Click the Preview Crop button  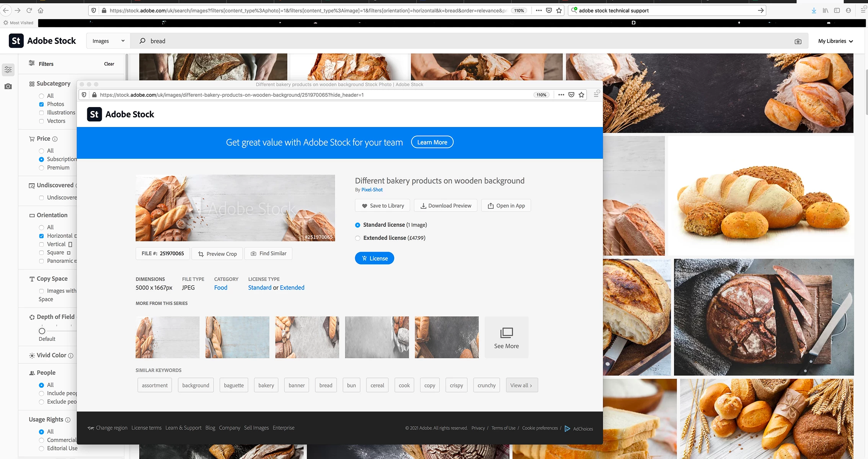(x=217, y=254)
